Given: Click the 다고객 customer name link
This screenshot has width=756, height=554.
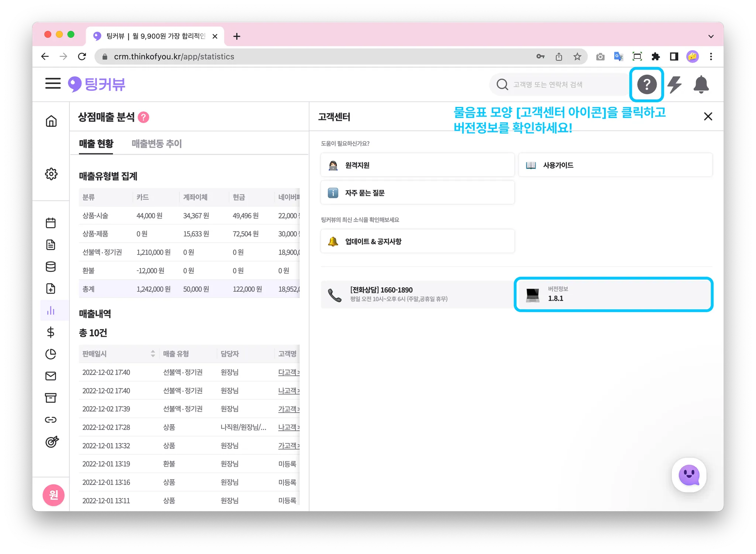Looking at the screenshot, I should coord(288,372).
